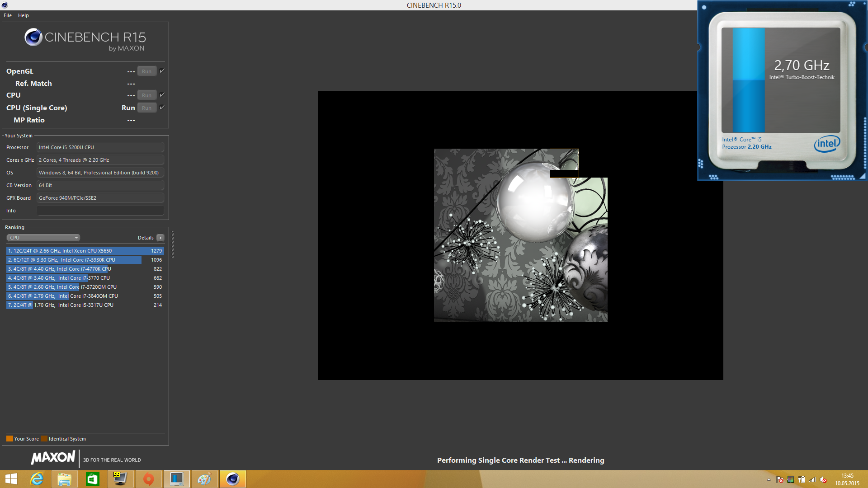The height and width of the screenshot is (488, 868).
Task: Click the Cinebench taskbar icon
Action: click(x=232, y=479)
